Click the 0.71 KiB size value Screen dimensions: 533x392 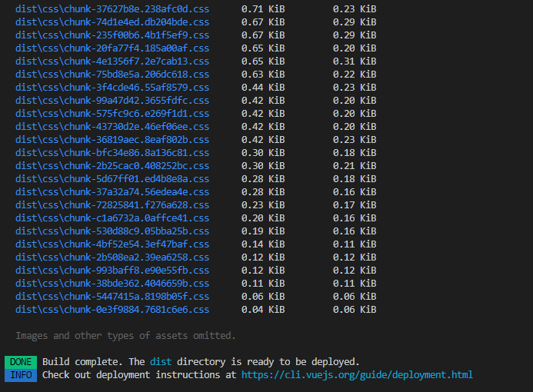click(263, 8)
